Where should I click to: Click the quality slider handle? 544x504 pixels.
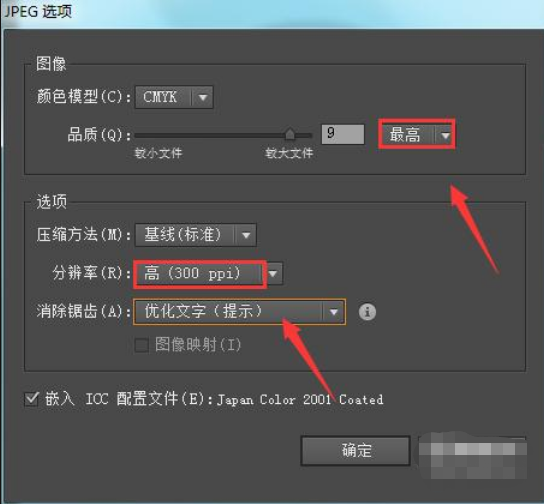[x=290, y=134]
